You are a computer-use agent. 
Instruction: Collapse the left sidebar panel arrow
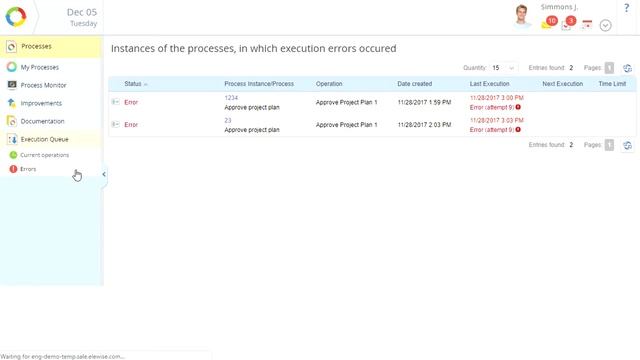(x=104, y=174)
